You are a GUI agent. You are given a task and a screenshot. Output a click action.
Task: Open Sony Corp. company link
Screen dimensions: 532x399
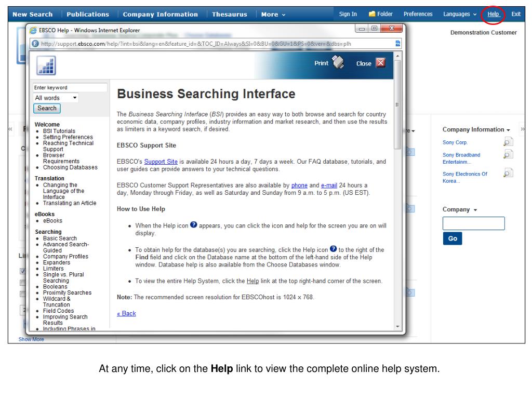pos(455,142)
